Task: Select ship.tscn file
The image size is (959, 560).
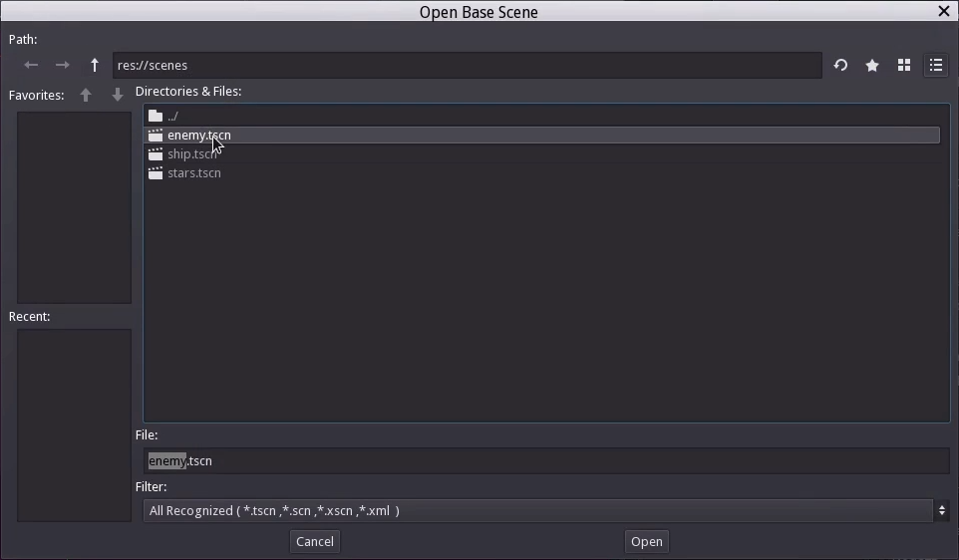Action: point(541,154)
